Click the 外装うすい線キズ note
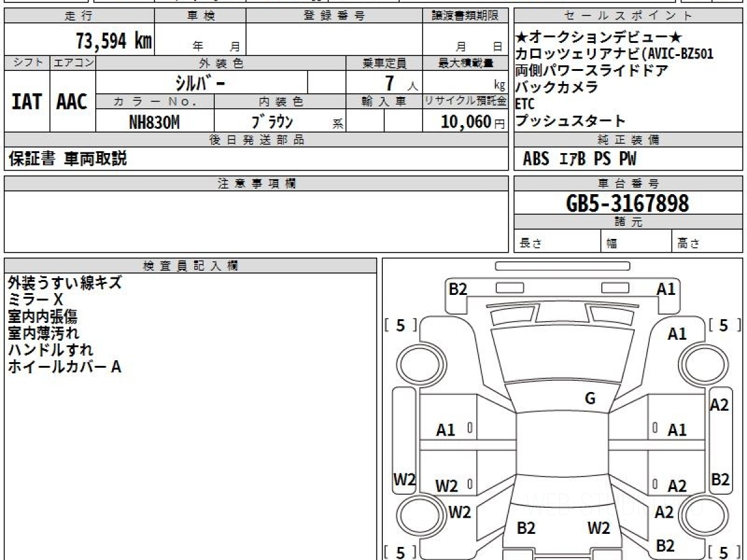747x560 pixels. (65, 283)
